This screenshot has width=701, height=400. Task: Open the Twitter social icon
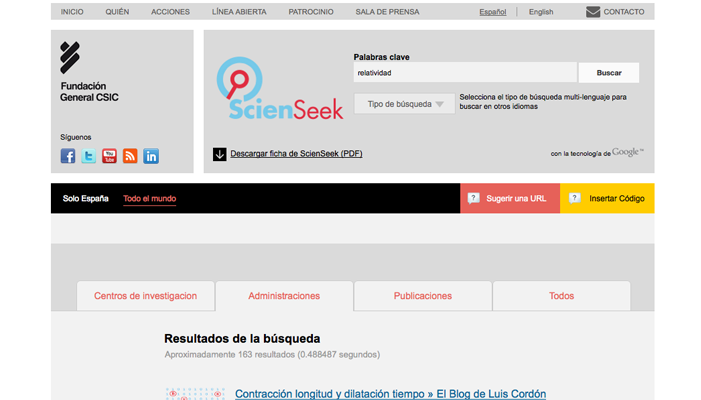tap(89, 156)
